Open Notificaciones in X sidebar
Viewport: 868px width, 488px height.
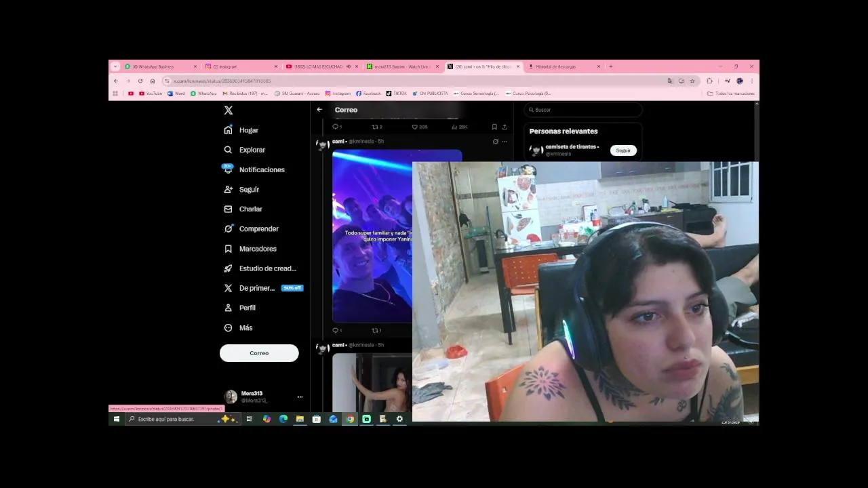click(254, 169)
